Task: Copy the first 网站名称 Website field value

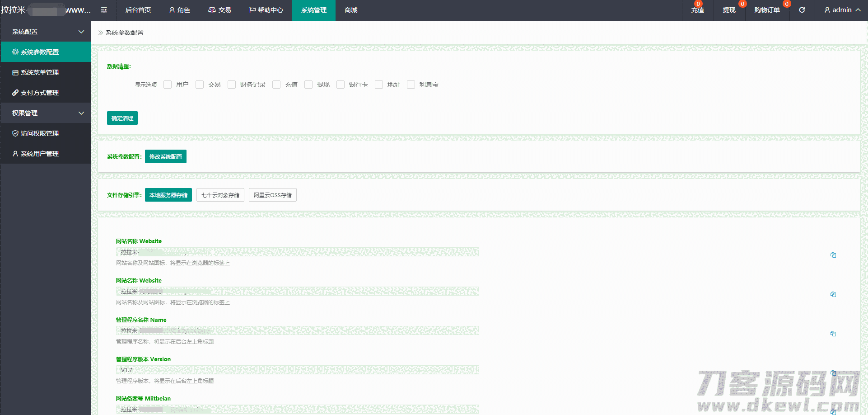Action: (x=833, y=255)
